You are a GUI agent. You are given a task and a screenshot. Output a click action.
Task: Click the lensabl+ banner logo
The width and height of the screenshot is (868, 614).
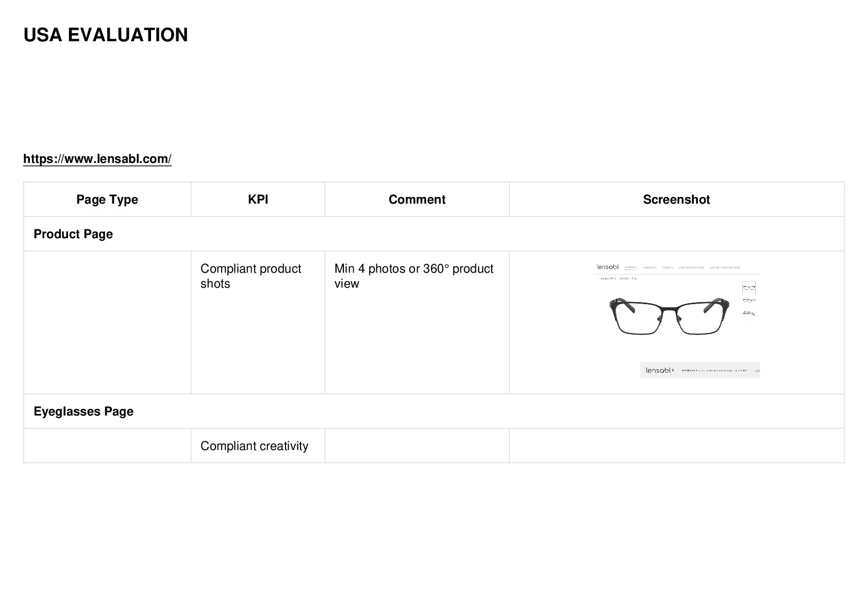tap(660, 370)
